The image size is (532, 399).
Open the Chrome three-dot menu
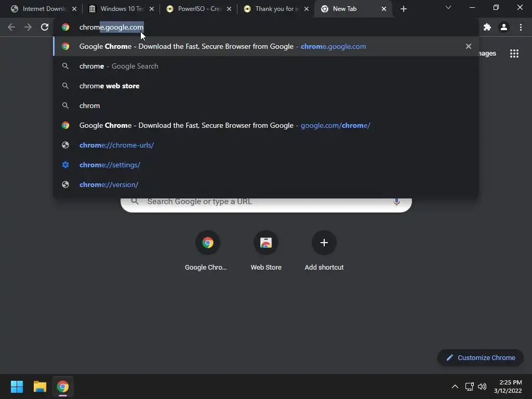point(521,27)
